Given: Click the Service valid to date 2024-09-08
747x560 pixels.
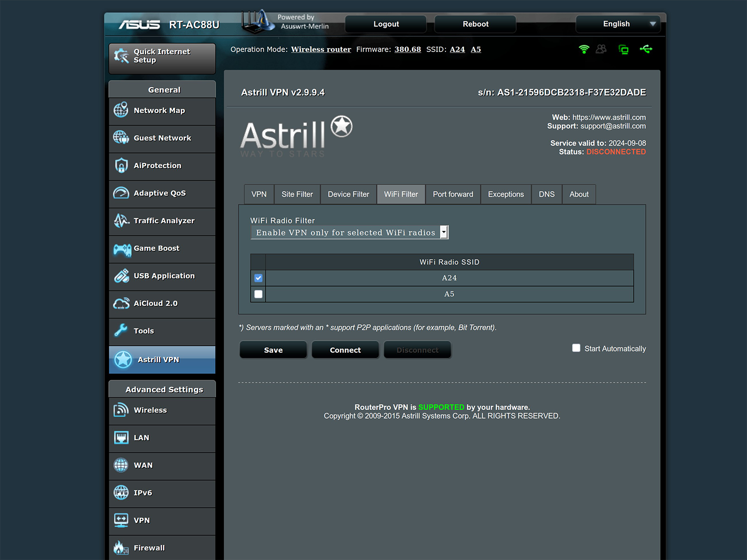Looking at the screenshot, I should 627,143.
